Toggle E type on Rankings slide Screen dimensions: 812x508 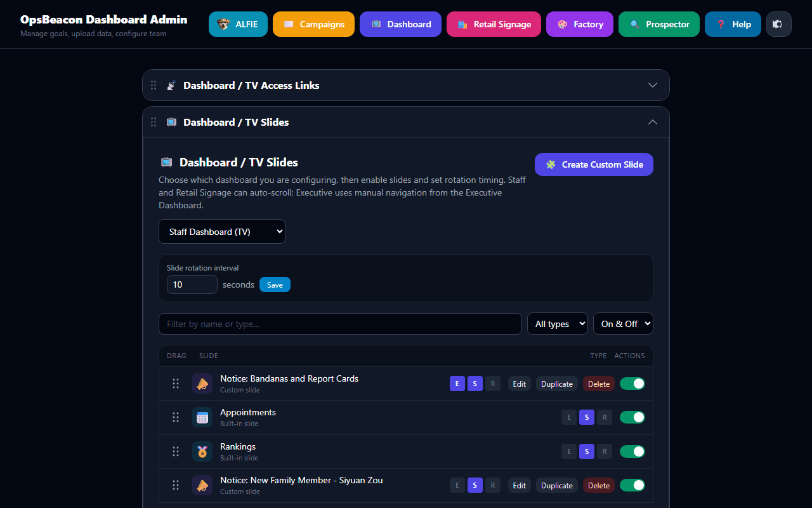pyautogui.click(x=569, y=451)
